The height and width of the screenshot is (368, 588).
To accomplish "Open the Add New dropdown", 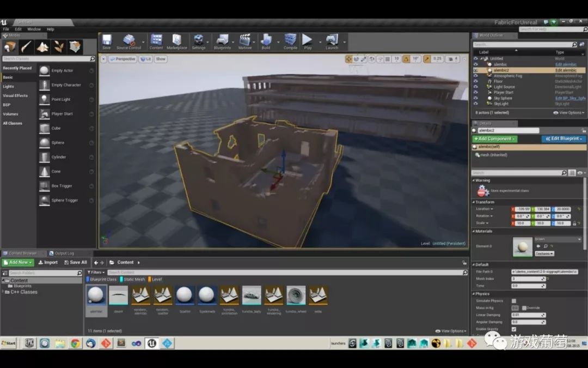I will coord(18,262).
